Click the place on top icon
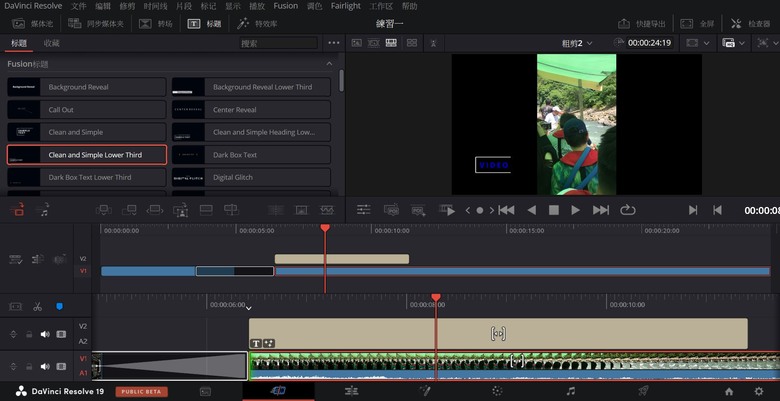Screen dimensions: 780x401 (x=206, y=210)
